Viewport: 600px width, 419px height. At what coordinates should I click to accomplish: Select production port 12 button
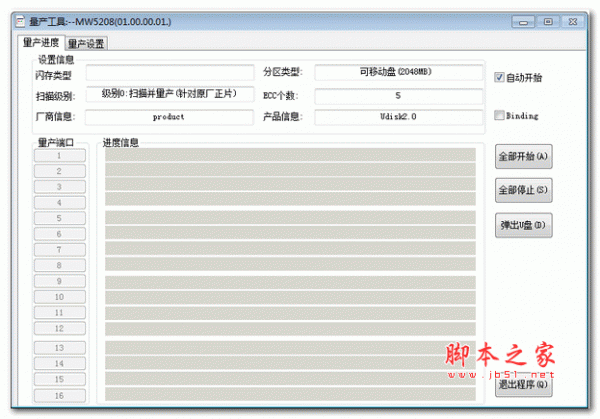point(60,328)
